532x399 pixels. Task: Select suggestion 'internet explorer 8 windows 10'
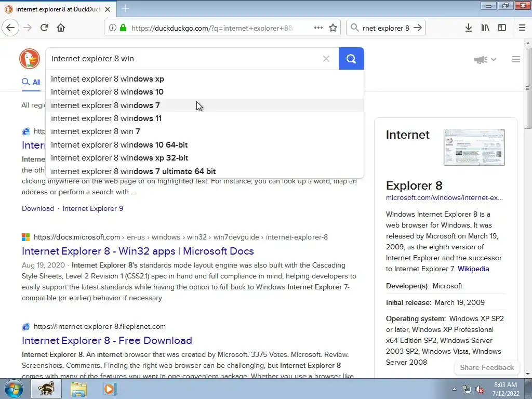(205, 92)
